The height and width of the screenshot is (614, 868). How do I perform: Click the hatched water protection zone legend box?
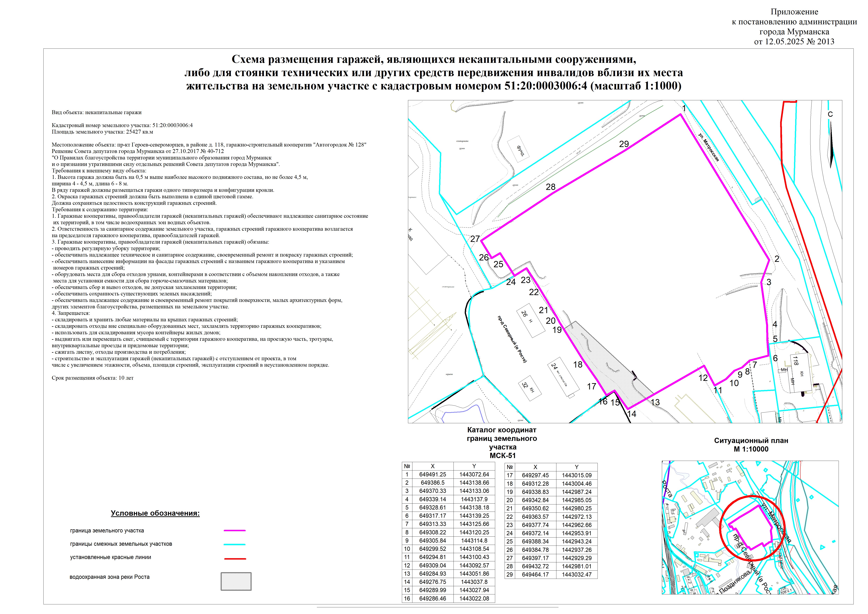point(236,581)
